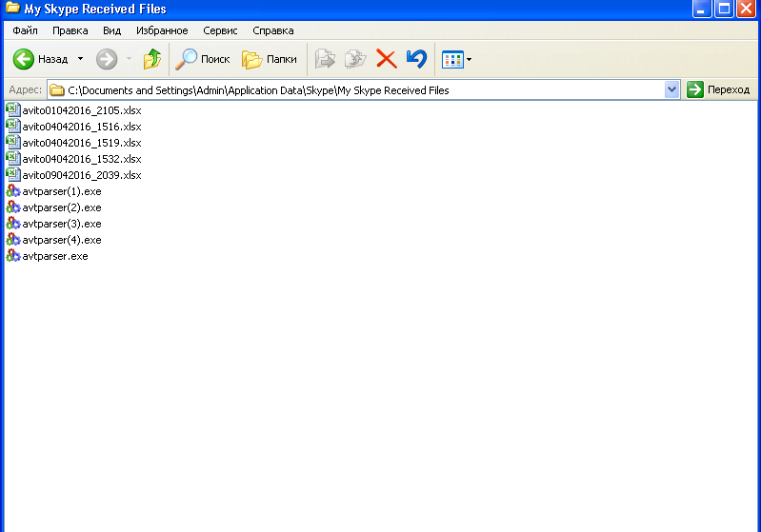Open the Сервис menu
This screenshot has width=761, height=532.
pos(220,30)
